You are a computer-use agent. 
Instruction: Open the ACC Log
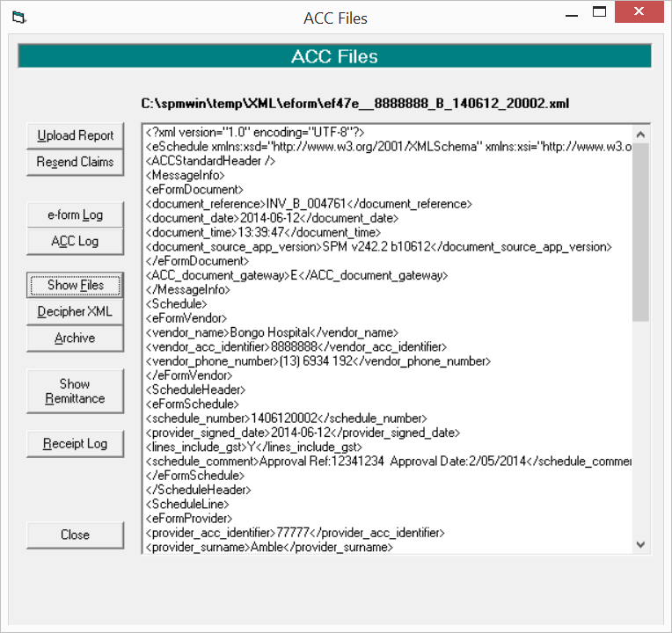point(75,242)
